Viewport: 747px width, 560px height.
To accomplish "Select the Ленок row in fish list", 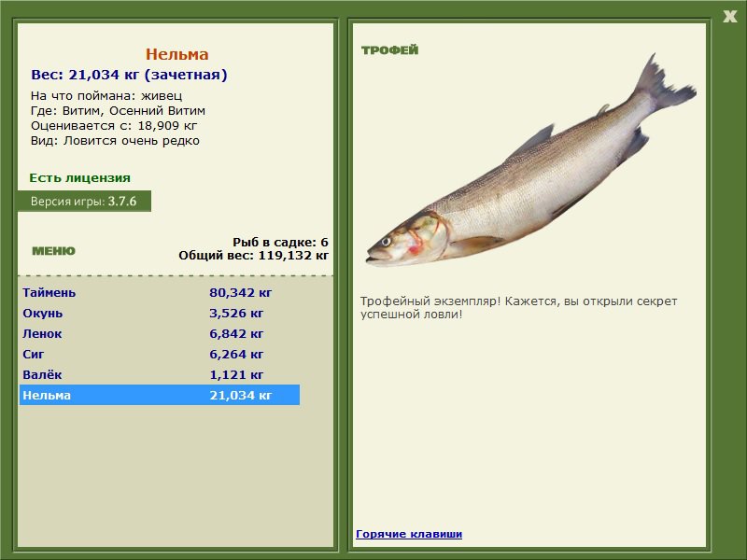I will click(160, 333).
